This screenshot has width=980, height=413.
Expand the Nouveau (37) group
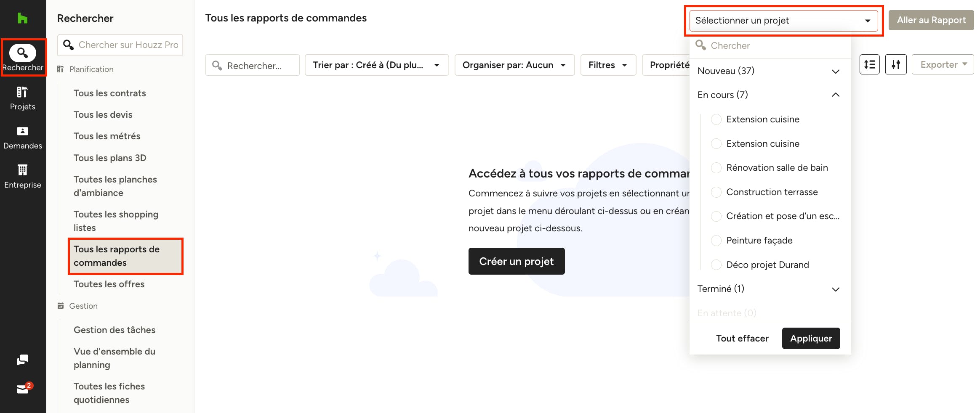tap(769, 71)
